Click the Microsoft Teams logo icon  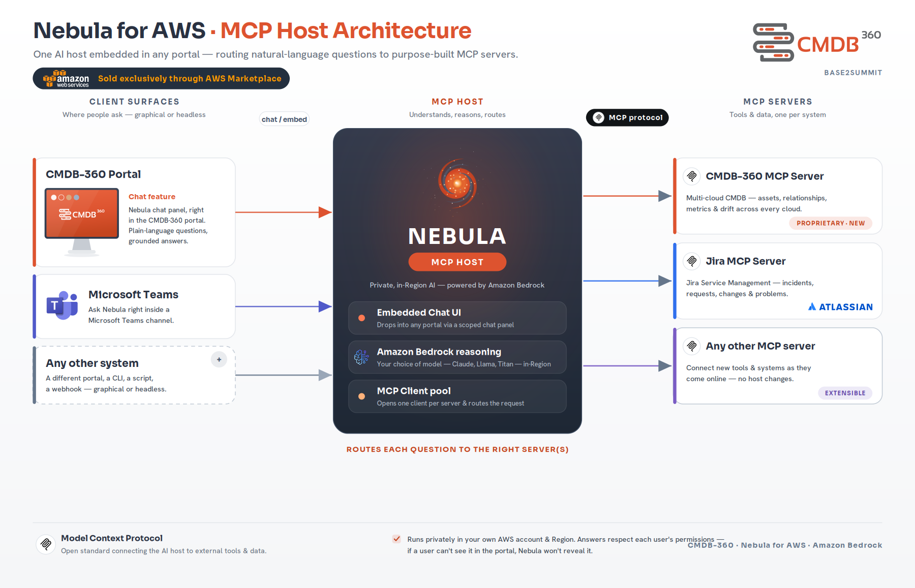pyautogui.click(x=62, y=305)
